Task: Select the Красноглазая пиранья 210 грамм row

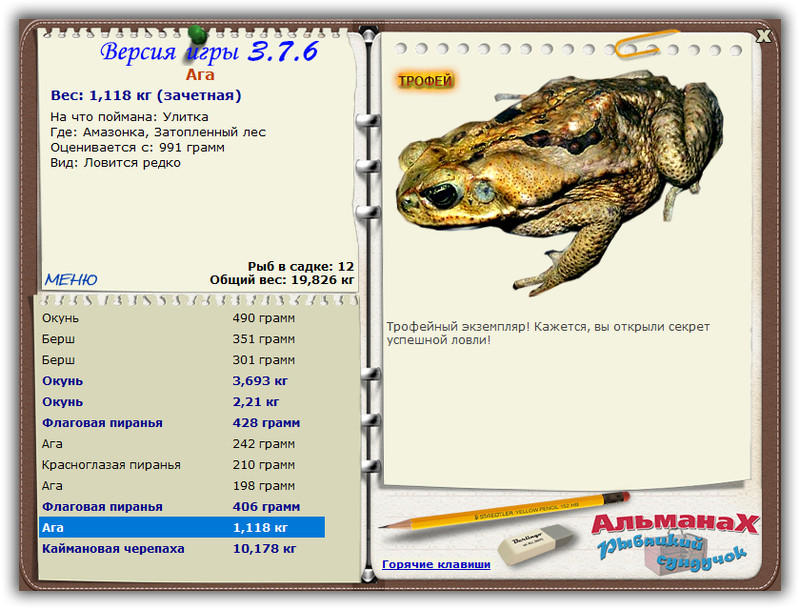Action: (x=182, y=465)
